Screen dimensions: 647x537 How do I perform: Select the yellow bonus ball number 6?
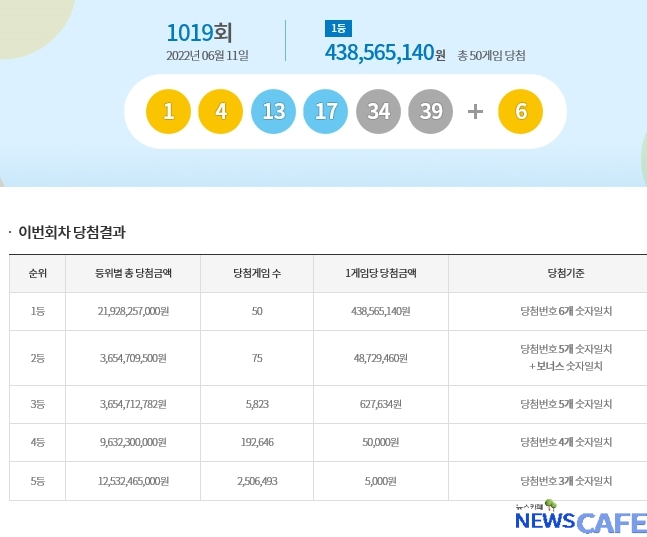click(520, 111)
